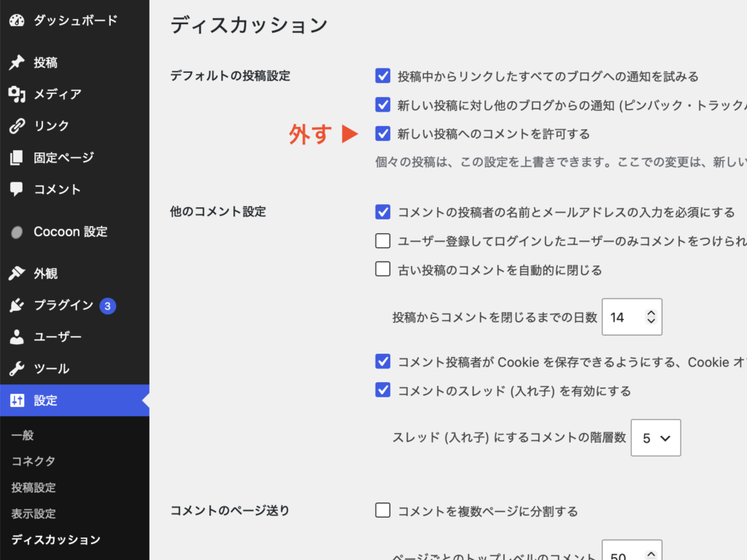Image resolution: width=747 pixels, height=560 pixels.
Task: Toggle コメントのスレッド (入れ子) を有効にする checkbox
Action: pos(382,391)
